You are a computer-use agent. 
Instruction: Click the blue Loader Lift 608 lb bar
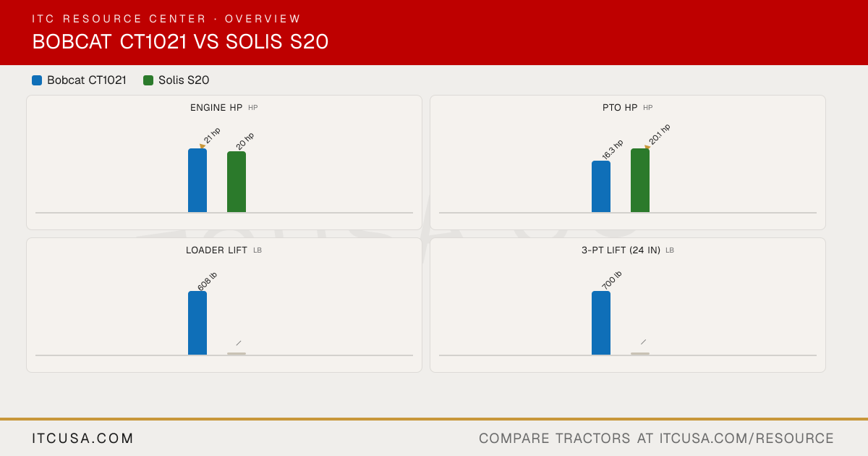tap(197, 323)
